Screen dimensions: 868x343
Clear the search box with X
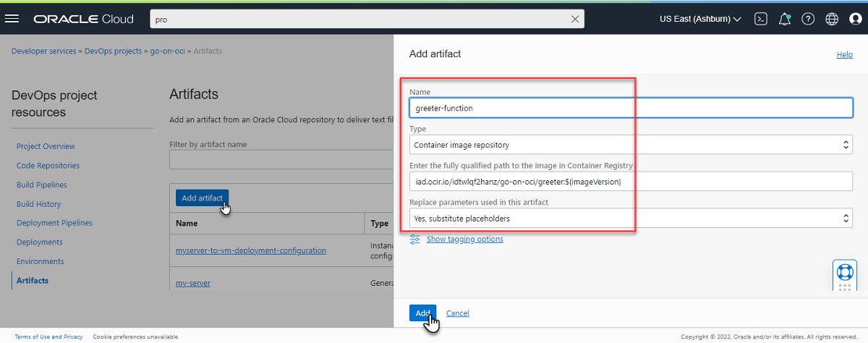tap(575, 20)
